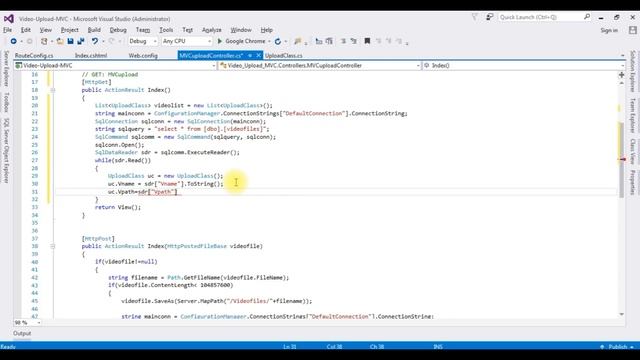Open the Window menu
The image size is (640, 360).
(241, 30)
